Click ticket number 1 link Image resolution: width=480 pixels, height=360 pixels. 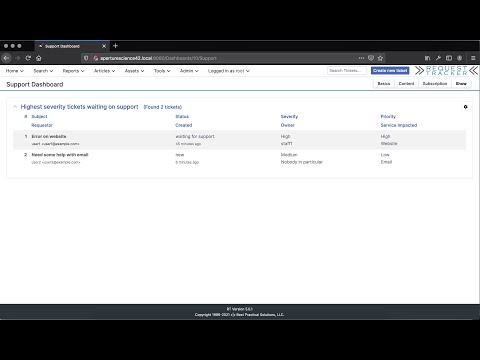coord(26,136)
